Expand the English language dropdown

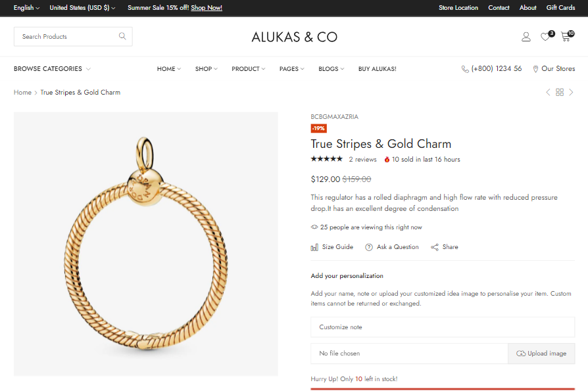[26, 8]
